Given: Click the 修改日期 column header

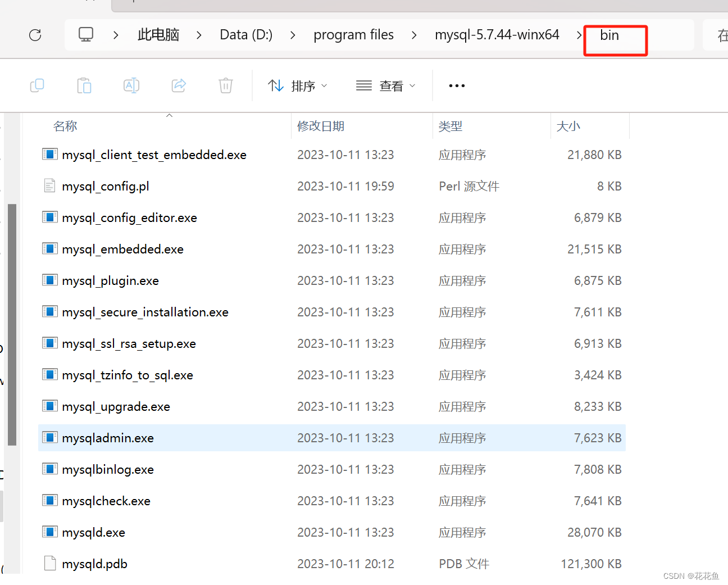Looking at the screenshot, I should 321,125.
